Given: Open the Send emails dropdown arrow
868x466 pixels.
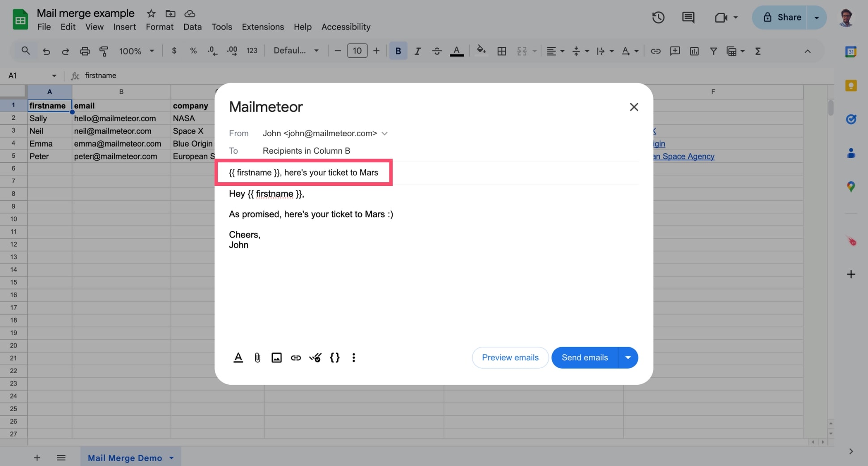Looking at the screenshot, I should tap(628, 357).
